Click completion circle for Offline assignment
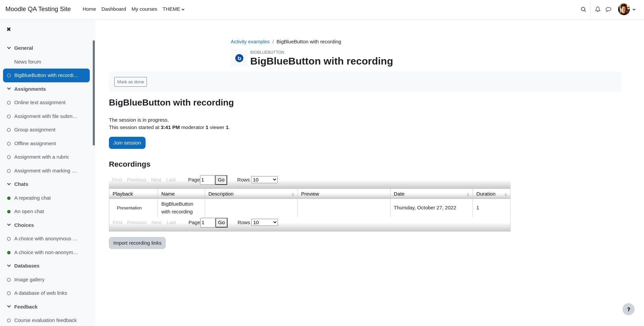The height and width of the screenshot is (326, 644). [9, 144]
